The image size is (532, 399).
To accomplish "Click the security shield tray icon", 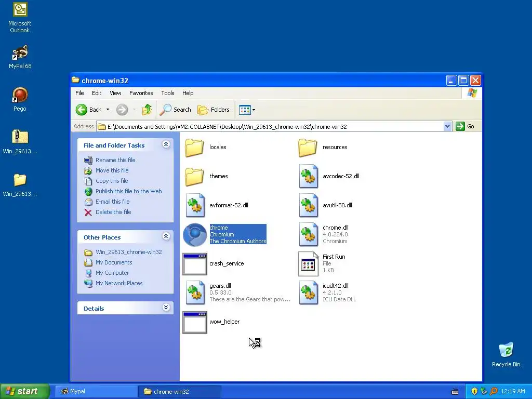I will pyautogui.click(x=474, y=391).
